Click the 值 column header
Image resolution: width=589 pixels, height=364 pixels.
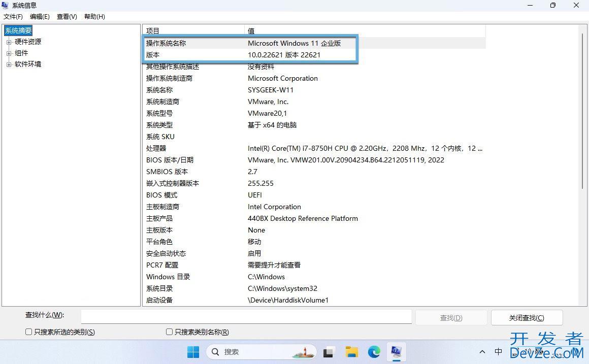pyautogui.click(x=365, y=31)
